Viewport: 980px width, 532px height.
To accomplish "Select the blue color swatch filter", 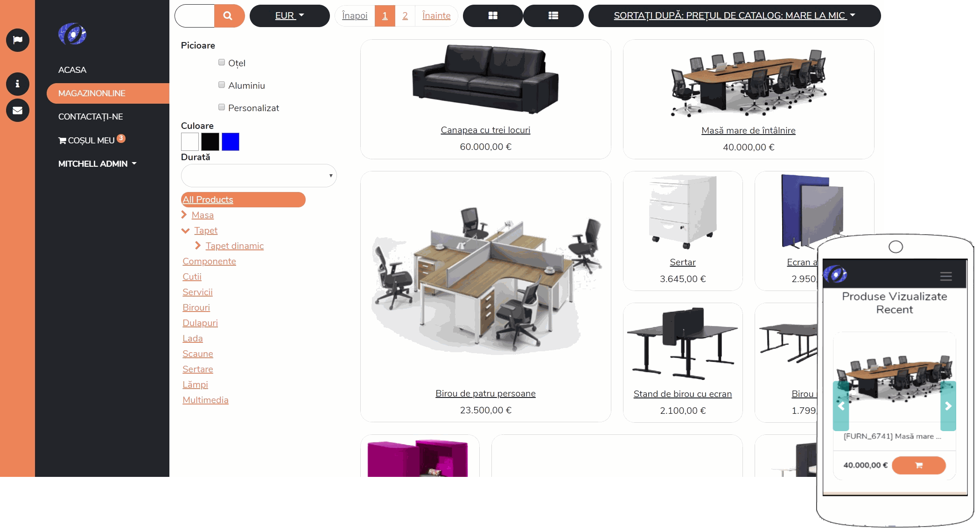I will (230, 142).
